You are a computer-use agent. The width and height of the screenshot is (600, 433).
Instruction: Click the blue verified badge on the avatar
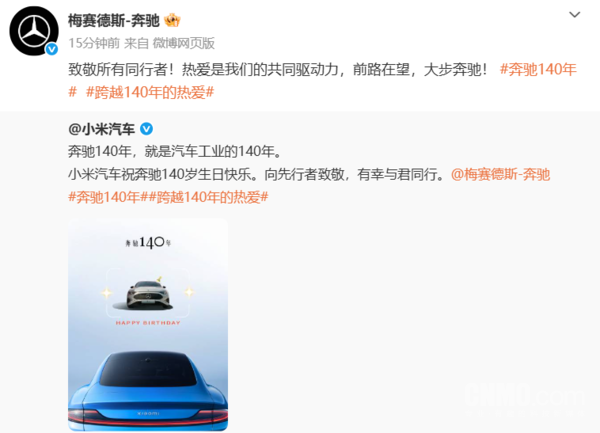[x=52, y=49]
